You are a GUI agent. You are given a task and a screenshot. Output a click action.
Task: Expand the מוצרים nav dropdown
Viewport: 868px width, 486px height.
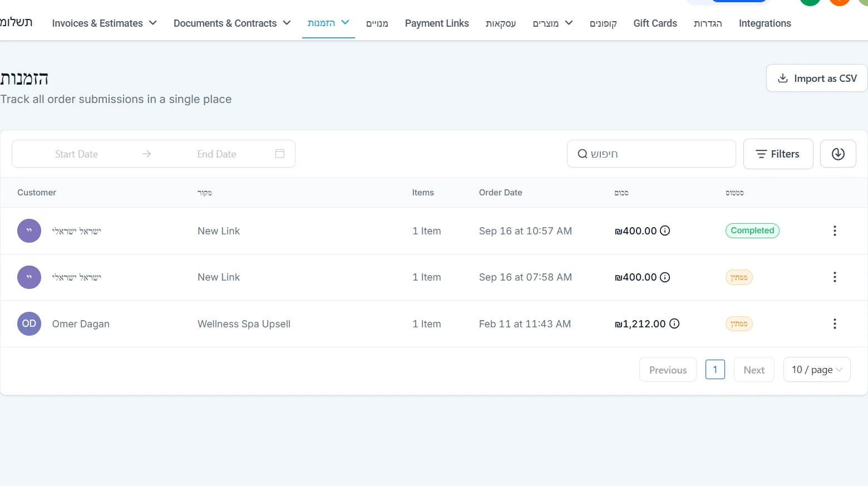(x=553, y=23)
